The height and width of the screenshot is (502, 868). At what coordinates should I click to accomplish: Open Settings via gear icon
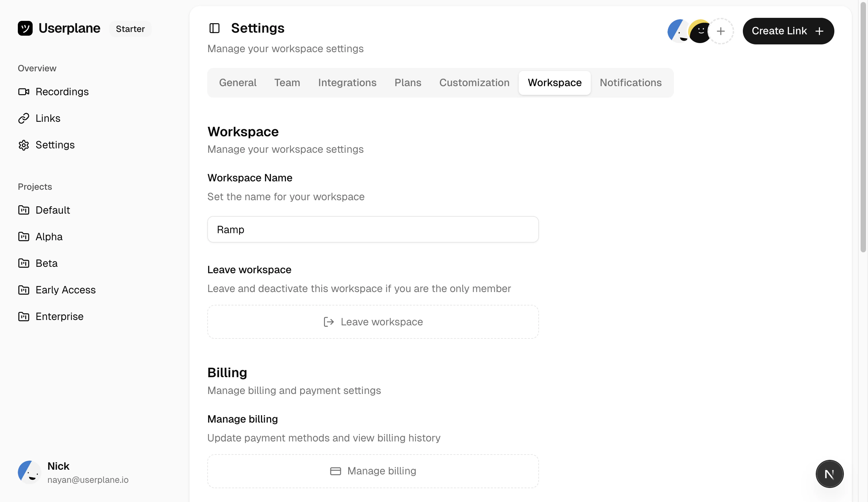24,145
